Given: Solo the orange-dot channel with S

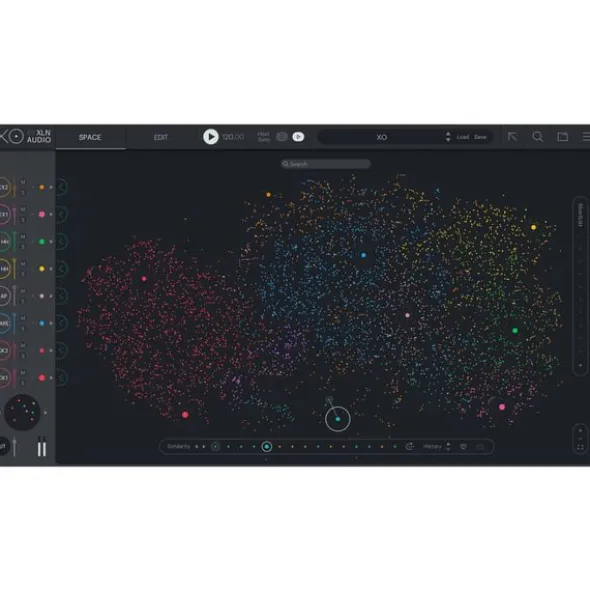Looking at the screenshot, I should pos(23,192).
